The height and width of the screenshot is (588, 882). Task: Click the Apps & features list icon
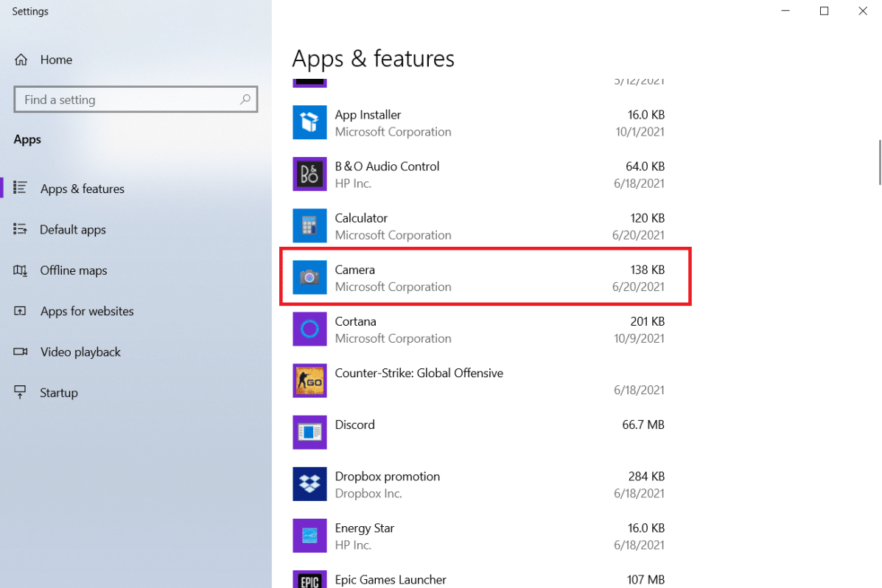coord(20,188)
